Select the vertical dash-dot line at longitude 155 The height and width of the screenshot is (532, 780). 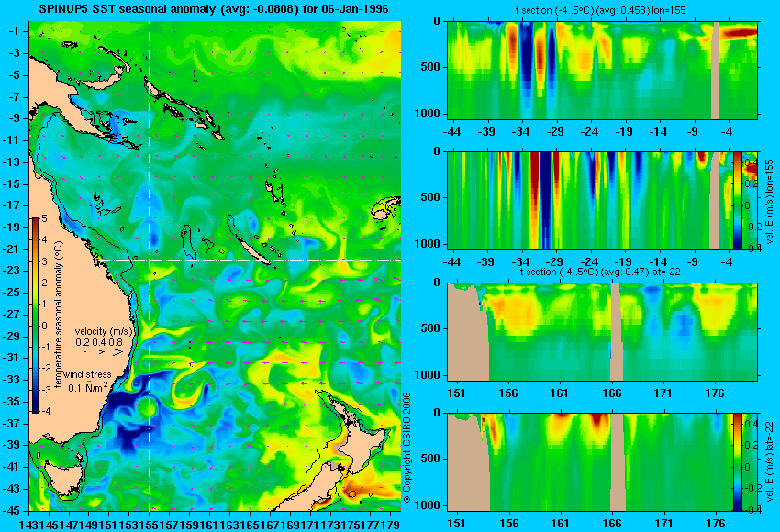(149, 266)
